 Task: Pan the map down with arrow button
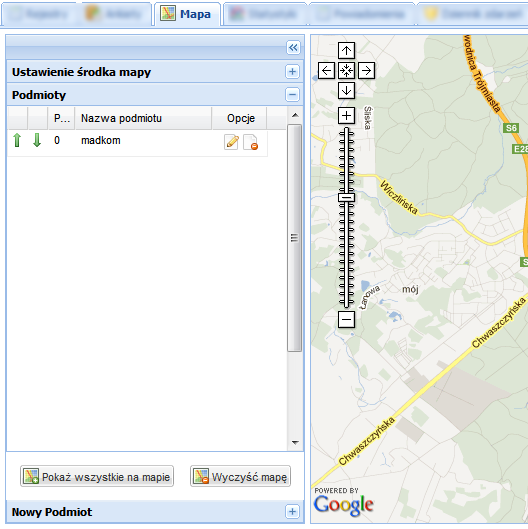[x=346, y=90]
